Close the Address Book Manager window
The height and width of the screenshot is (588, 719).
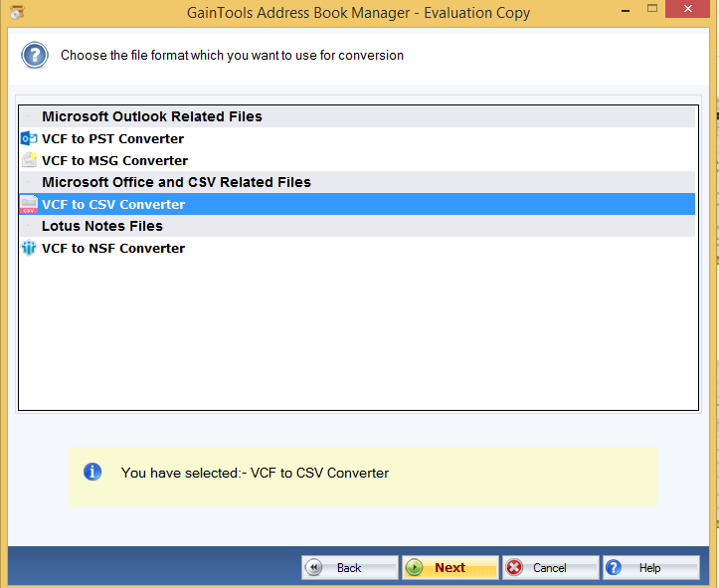(x=688, y=9)
